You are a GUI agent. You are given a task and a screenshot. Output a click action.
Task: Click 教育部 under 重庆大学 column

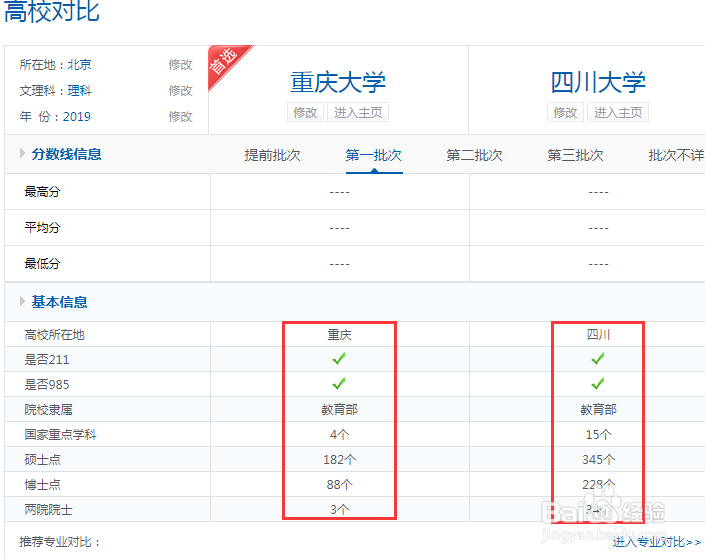pos(339,410)
